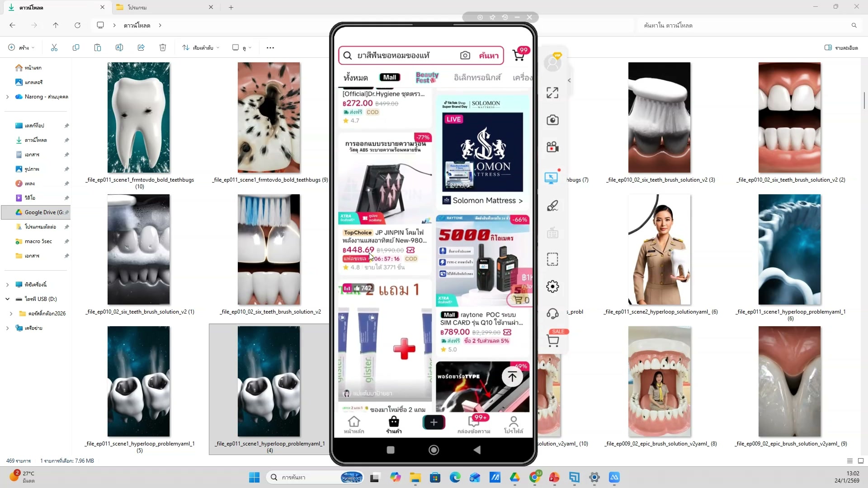Screen dimensions: 868x488
Task: Open the sort order dropdown in toolbar
Action: pos(201,47)
